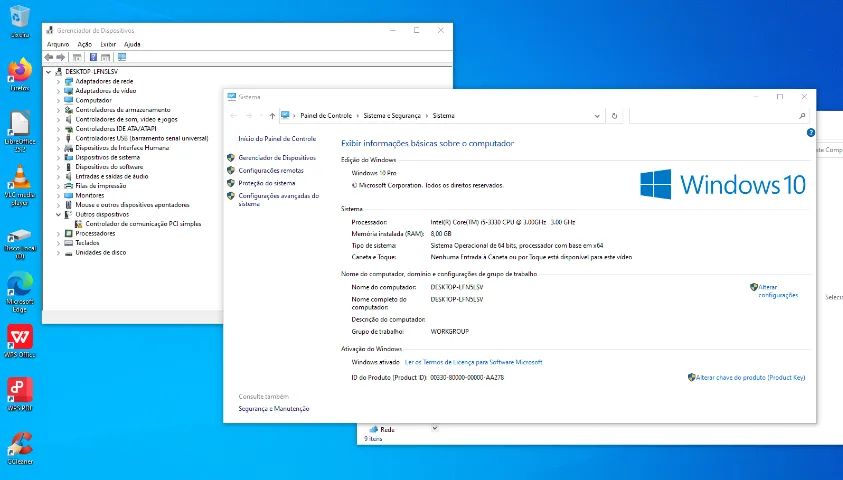Click the scan for hardware changes monitor icon
Image resolution: width=843 pixels, height=480 pixels.
[x=122, y=57]
